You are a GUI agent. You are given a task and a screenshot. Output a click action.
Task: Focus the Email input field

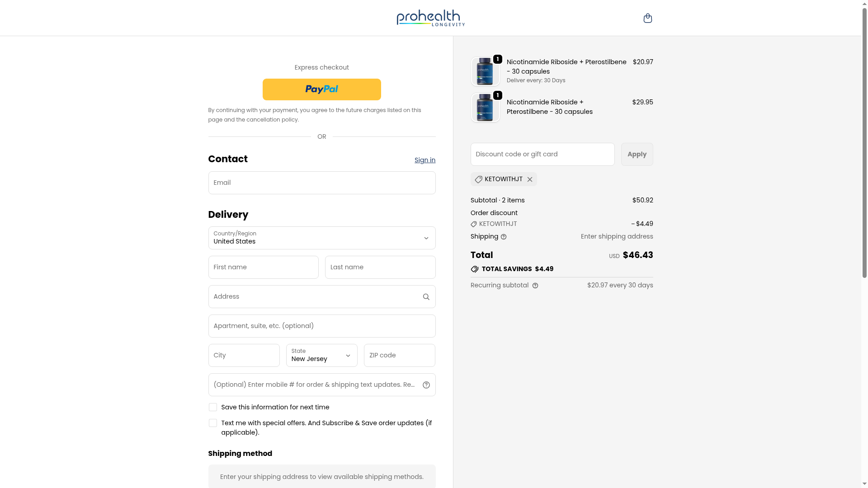point(321,183)
